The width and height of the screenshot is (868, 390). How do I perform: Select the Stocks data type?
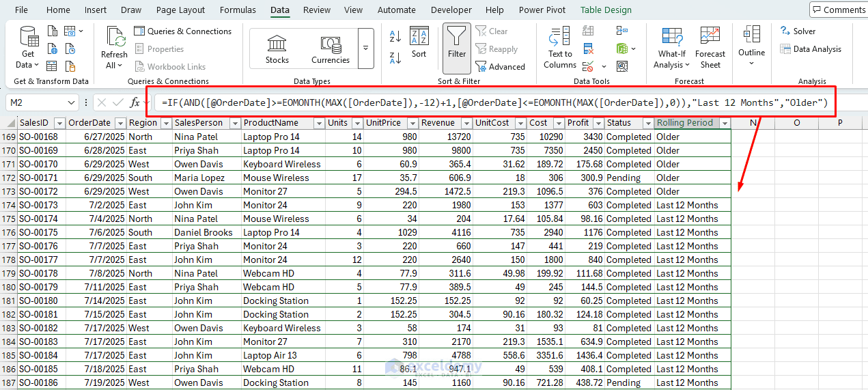[277, 50]
